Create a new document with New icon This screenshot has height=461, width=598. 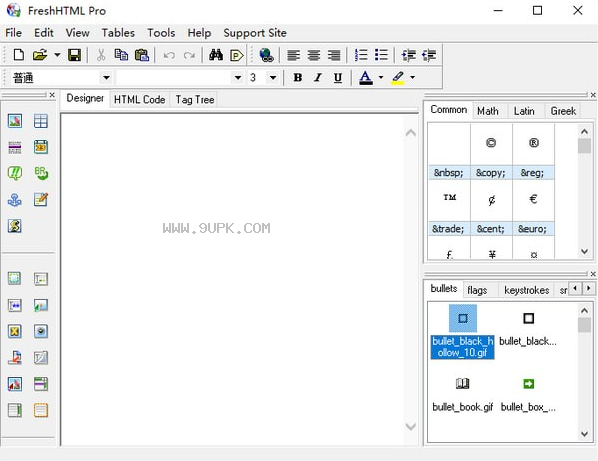click(18, 55)
